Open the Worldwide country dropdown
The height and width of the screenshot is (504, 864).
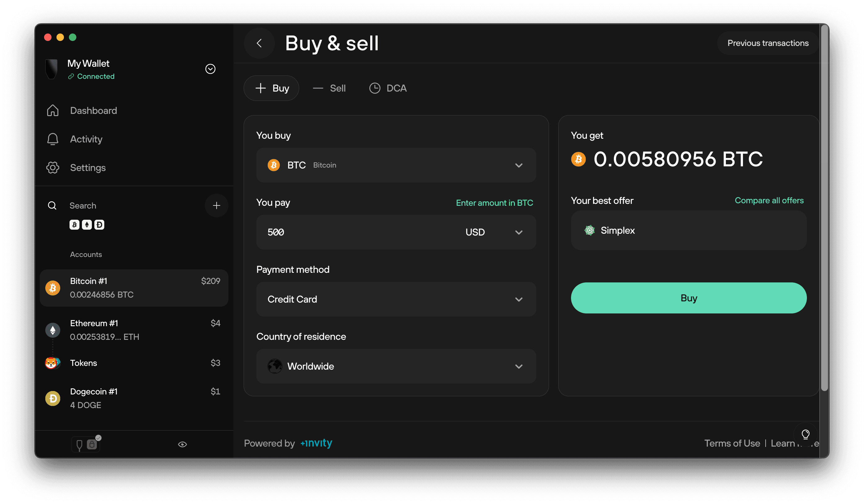(x=396, y=367)
